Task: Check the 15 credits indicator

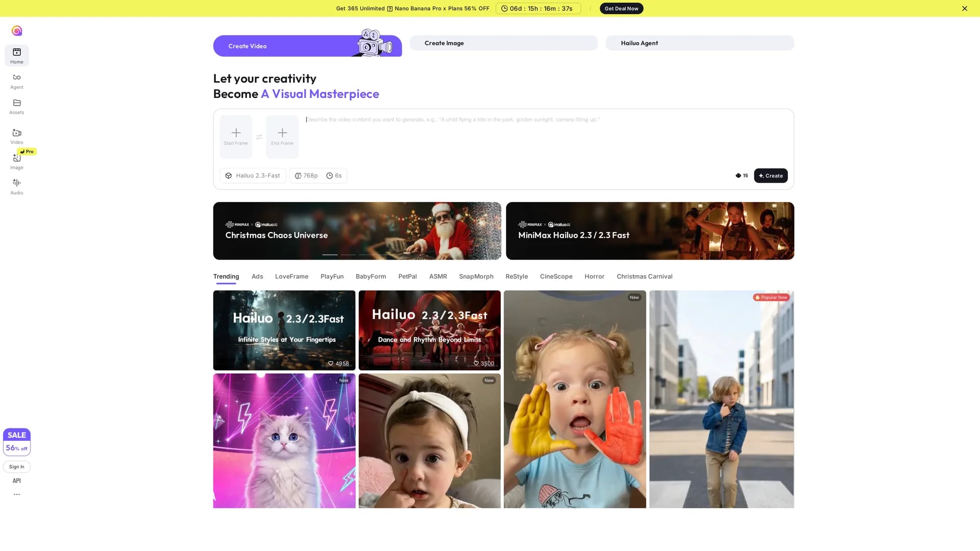Action: (x=742, y=176)
